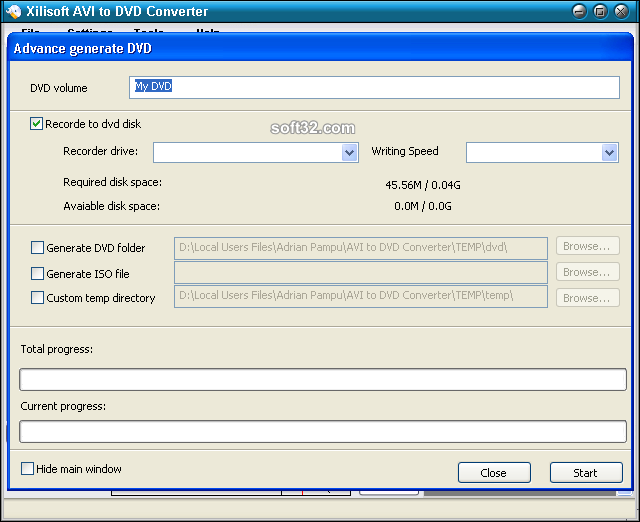Click the Avaiable disk space label

click(x=111, y=206)
